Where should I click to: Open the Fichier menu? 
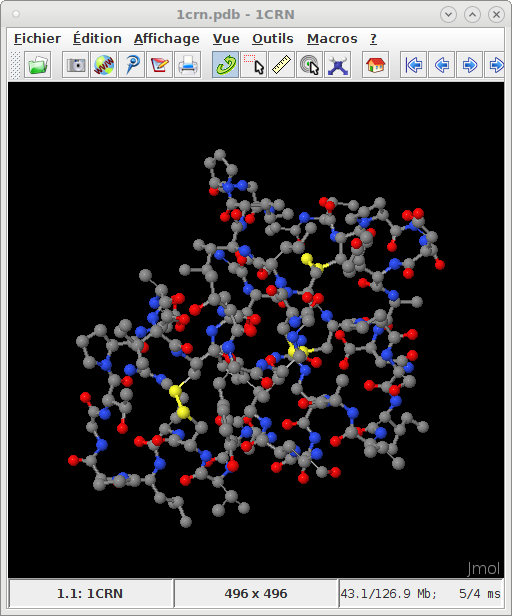click(x=37, y=38)
